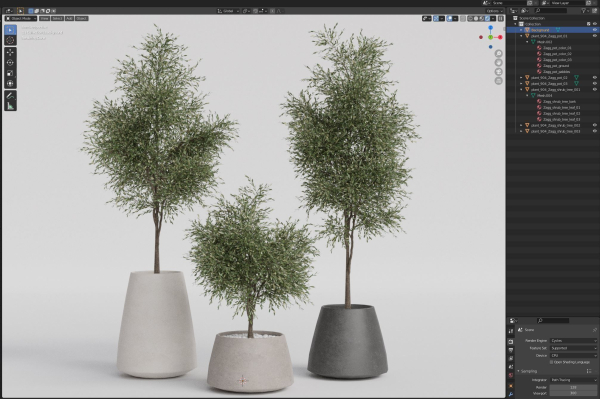Hide plant_904_Zagg_pot_02 in outliner
Image resolution: width=600 pixels, height=399 pixels.
(595, 78)
